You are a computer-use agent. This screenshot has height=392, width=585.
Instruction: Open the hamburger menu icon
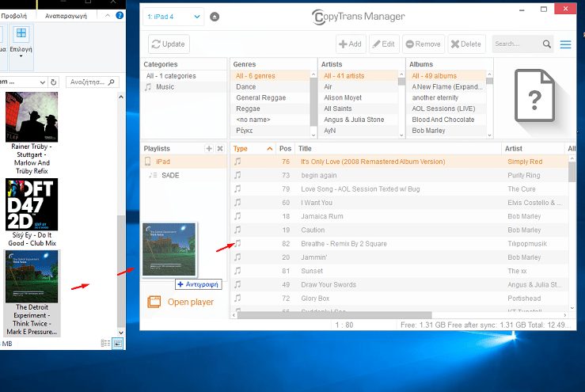point(565,44)
